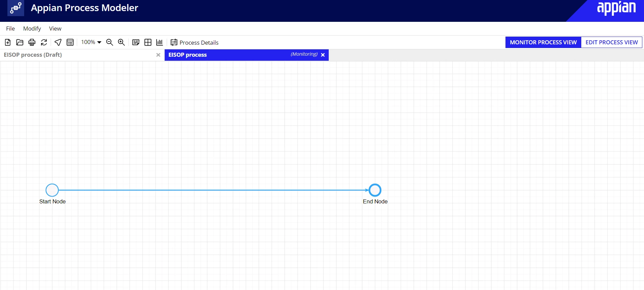Image resolution: width=644 pixels, height=290 pixels.
Task: Open a process model with the folder icon
Action: (x=20, y=42)
